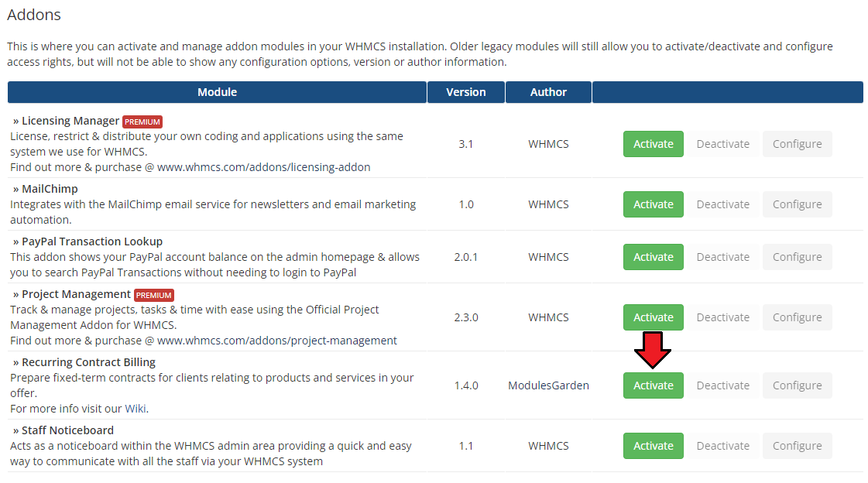Image resolution: width=868 pixels, height=483 pixels.
Task: Click the PREMIUM badge beside Project Management
Action: [x=154, y=296]
